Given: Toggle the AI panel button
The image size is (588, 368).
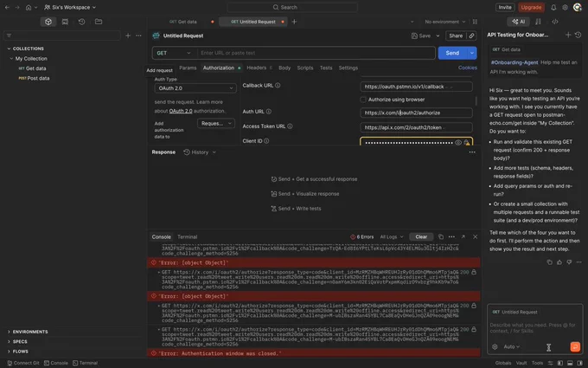Looking at the screenshot, I should tap(518, 22).
